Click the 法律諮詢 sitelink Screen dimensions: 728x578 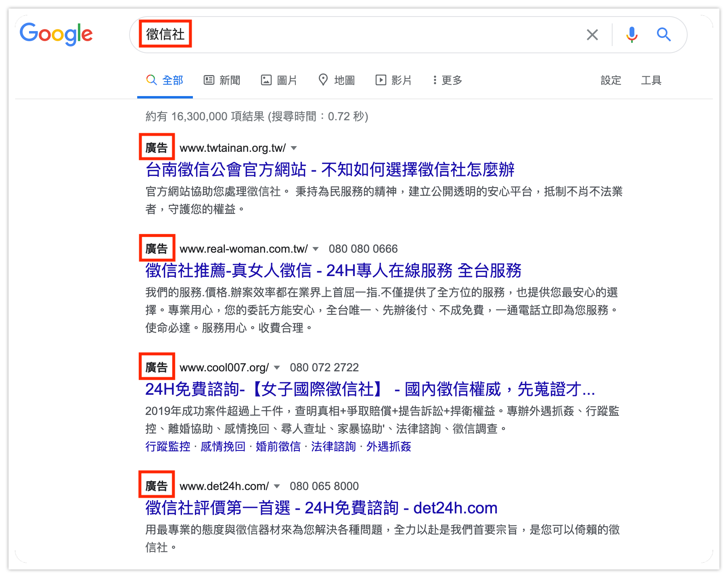333,446
